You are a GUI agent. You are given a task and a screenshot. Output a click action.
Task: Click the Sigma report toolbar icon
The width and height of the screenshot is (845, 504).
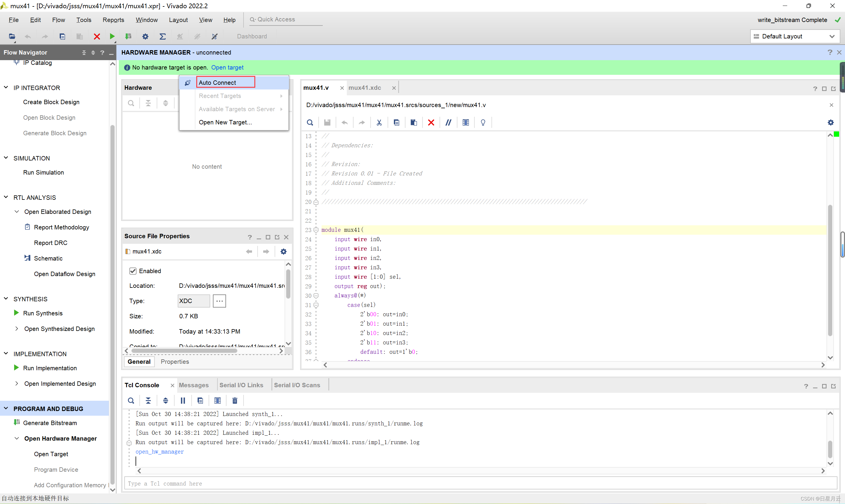pyautogui.click(x=163, y=36)
